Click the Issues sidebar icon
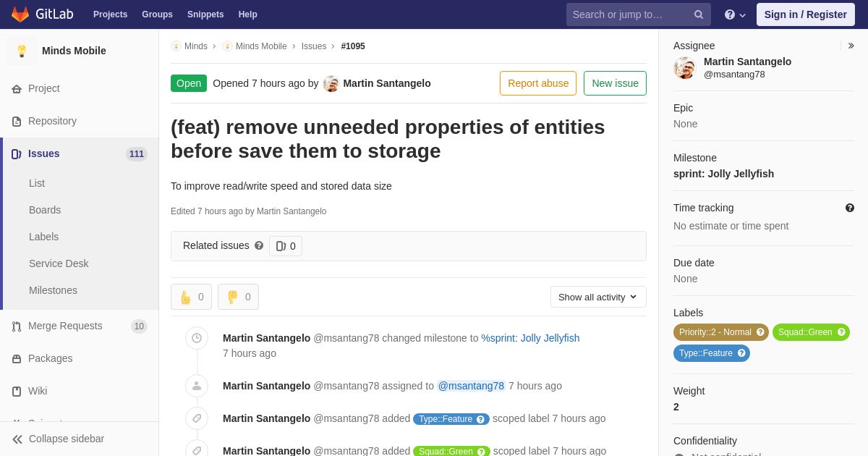Image resolution: width=868 pixels, height=456 pixels. [x=17, y=154]
